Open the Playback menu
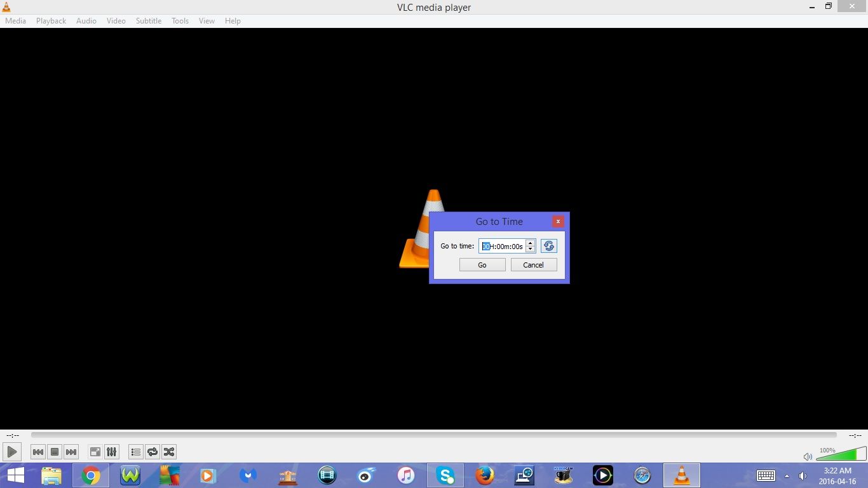Image resolution: width=868 pixels, height=488 pixels. [x=50, y=20]
